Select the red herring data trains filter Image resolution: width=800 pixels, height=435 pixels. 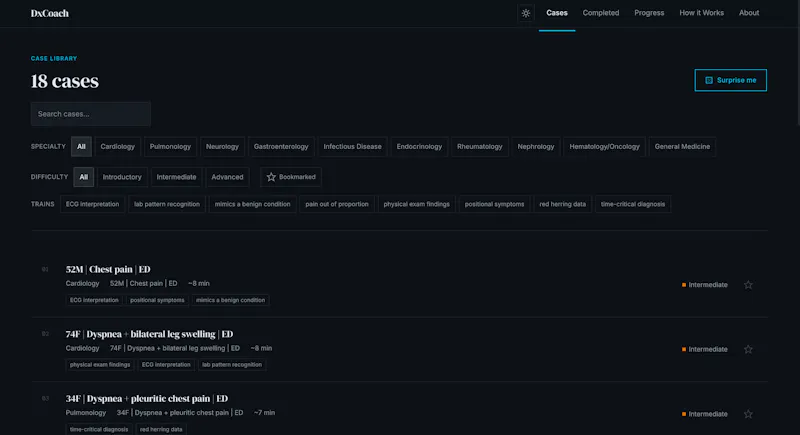(562, 204)
